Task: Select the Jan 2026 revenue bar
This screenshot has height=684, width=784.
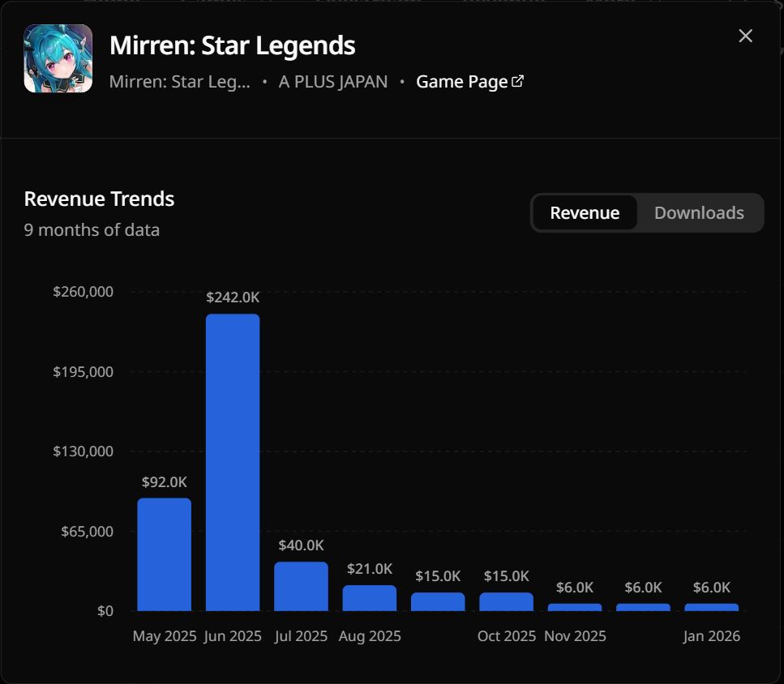Action: pos(712,607)
